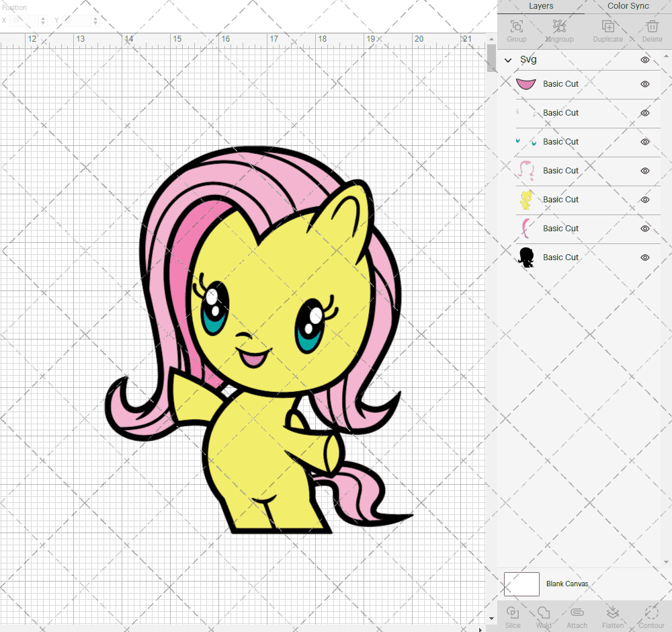Select the Contour tool
The width and height of the screenshot is (672, 632).
pyautogui.click(x=651, y=613)
